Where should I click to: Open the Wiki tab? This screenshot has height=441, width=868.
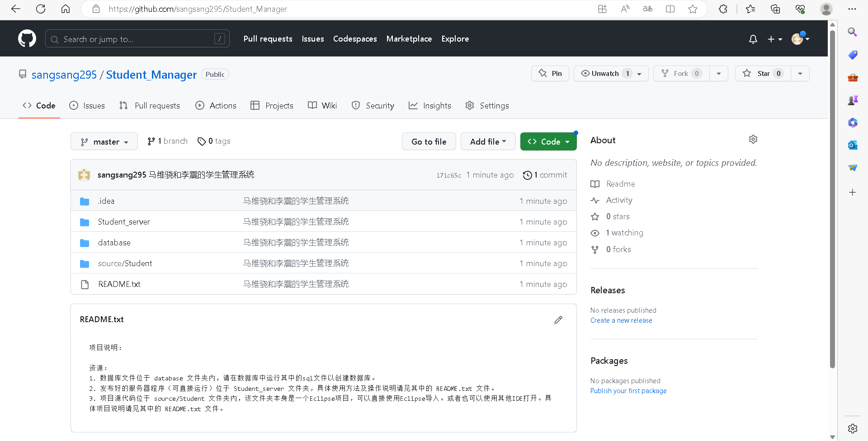point(322,106)
